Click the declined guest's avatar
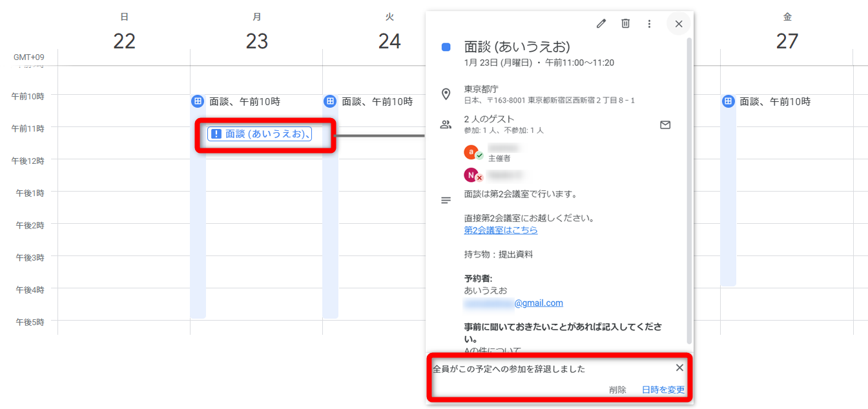Screen dimensions: 868x409 coord(471,175)
